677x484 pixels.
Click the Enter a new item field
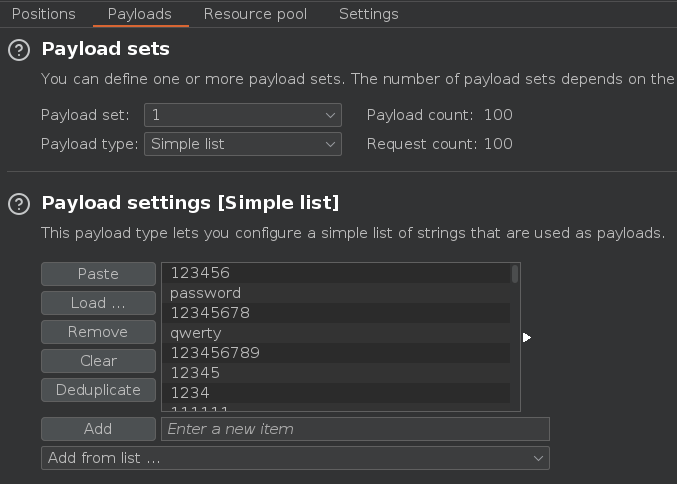pyautogui.click(x=355, y=429)
